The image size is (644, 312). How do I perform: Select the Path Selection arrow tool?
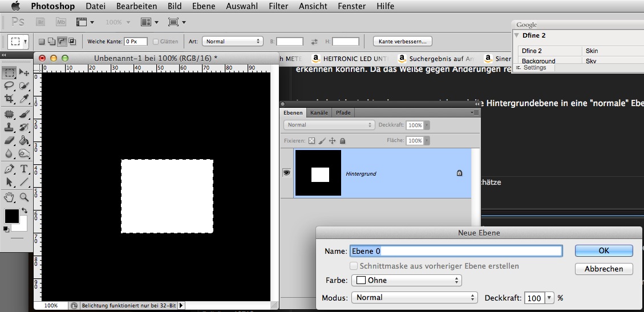click(x=9, y=182)
